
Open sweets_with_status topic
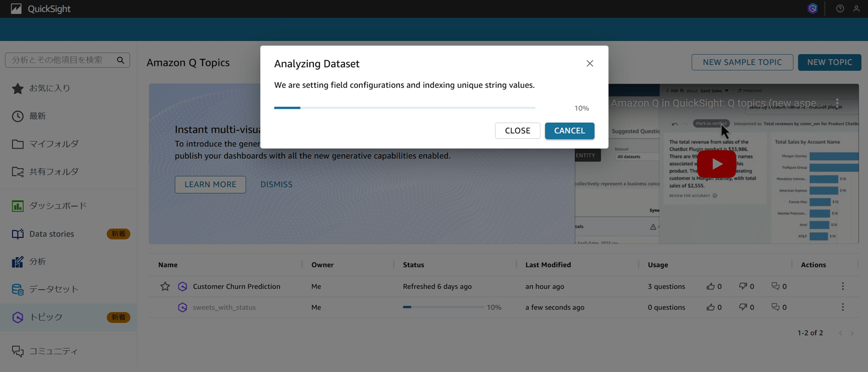[224, 307]
